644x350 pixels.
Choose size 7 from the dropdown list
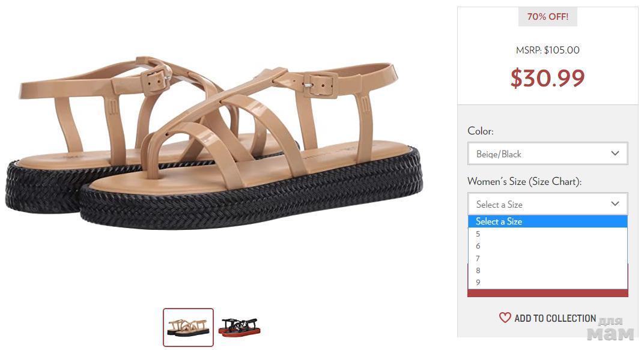click(478, 259)
